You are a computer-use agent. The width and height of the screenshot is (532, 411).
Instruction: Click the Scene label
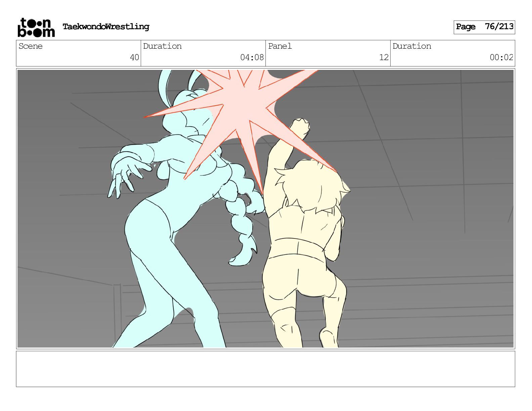tap(31, 46)
